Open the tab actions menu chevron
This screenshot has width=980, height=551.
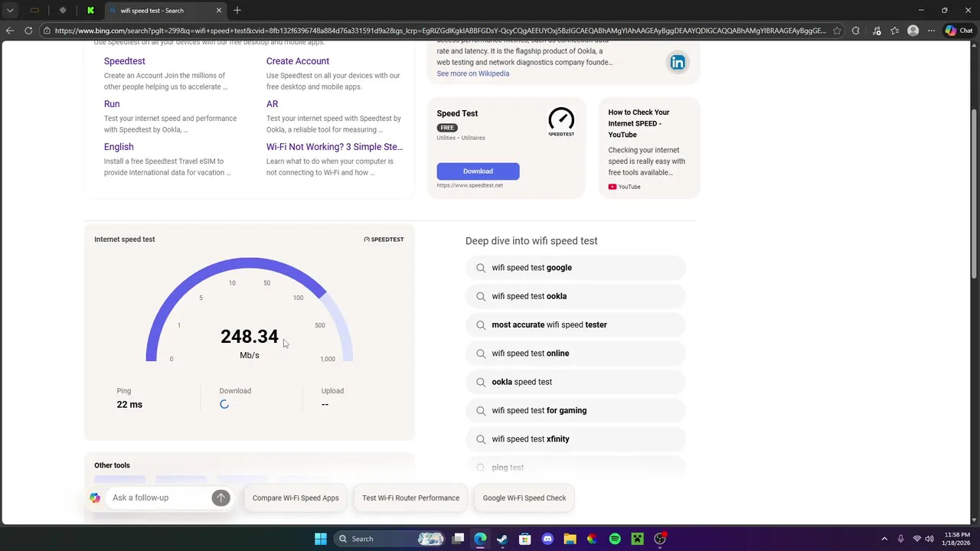(10, 11)
